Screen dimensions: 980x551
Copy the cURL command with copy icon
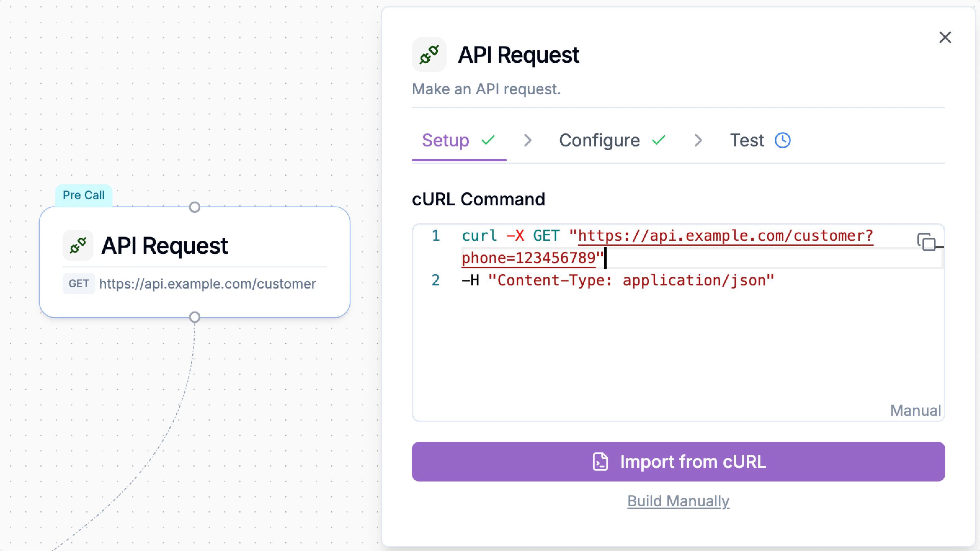926,242
